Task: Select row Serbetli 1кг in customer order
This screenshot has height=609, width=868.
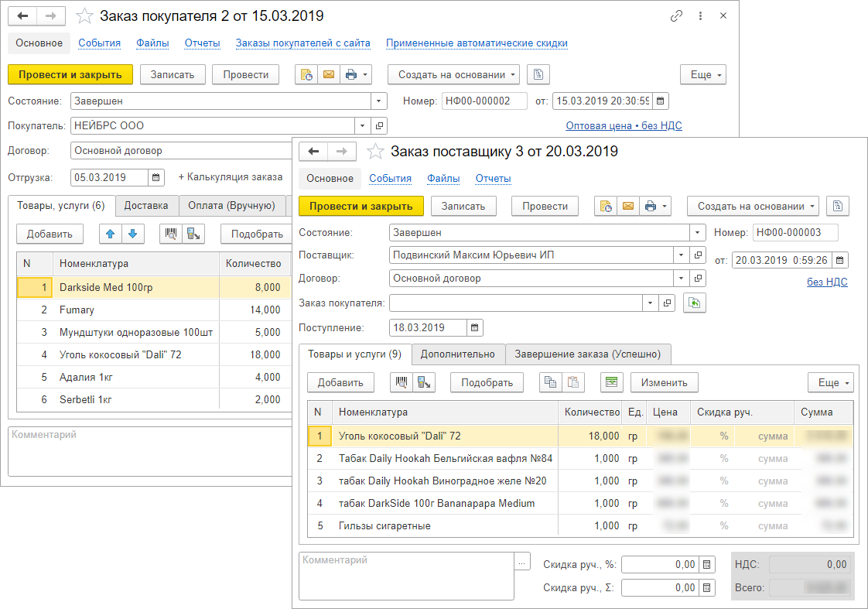Action: [154, 400]
